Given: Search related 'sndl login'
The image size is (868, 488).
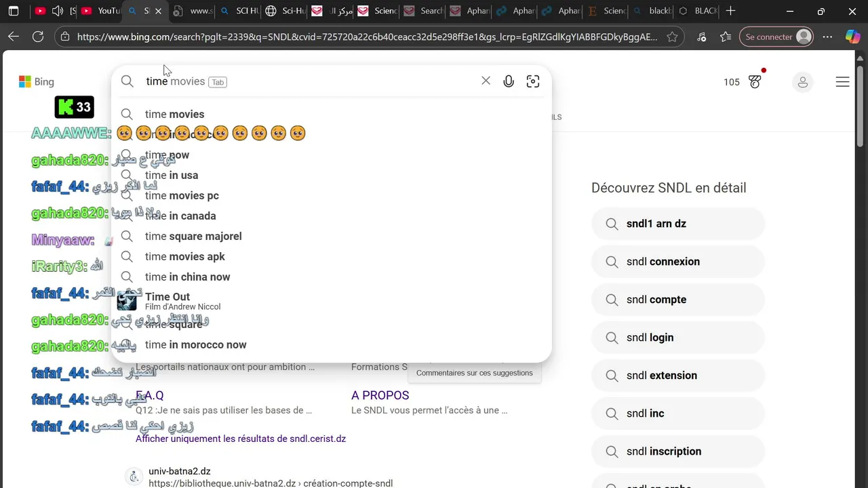Looking at the screenshot, I should 678,338.
